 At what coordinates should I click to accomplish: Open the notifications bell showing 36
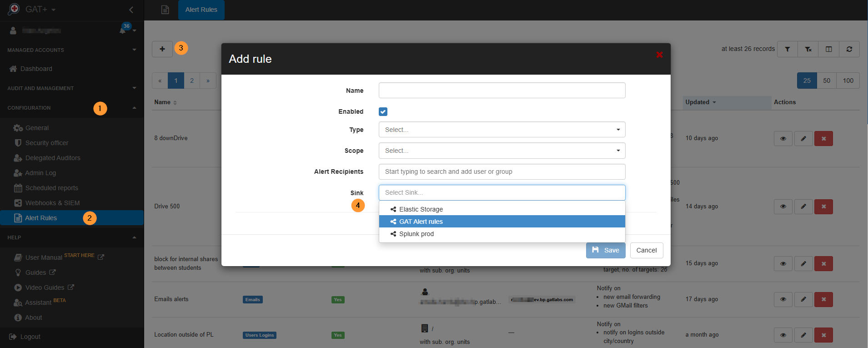pos(123,30)
